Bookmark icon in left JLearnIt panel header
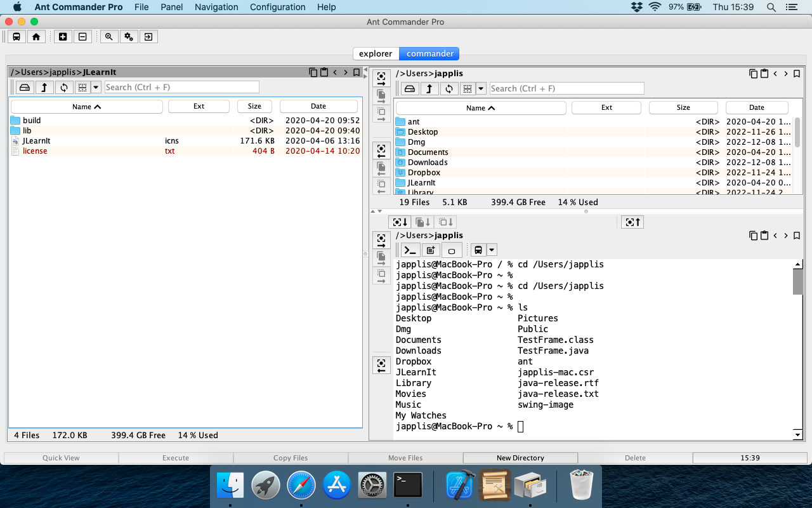 coord(357,72)
